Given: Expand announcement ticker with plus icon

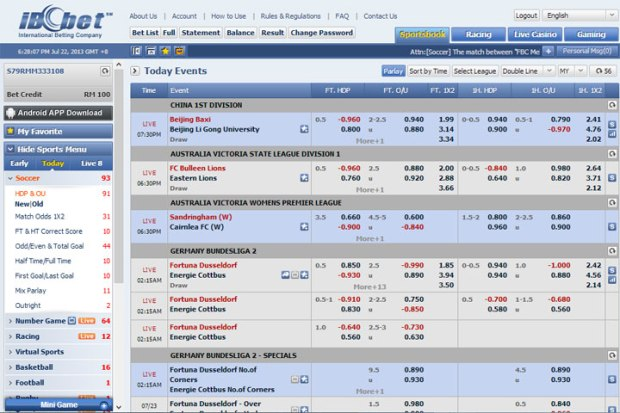Looking at the screenshot, I should click(x=548, y=51).
